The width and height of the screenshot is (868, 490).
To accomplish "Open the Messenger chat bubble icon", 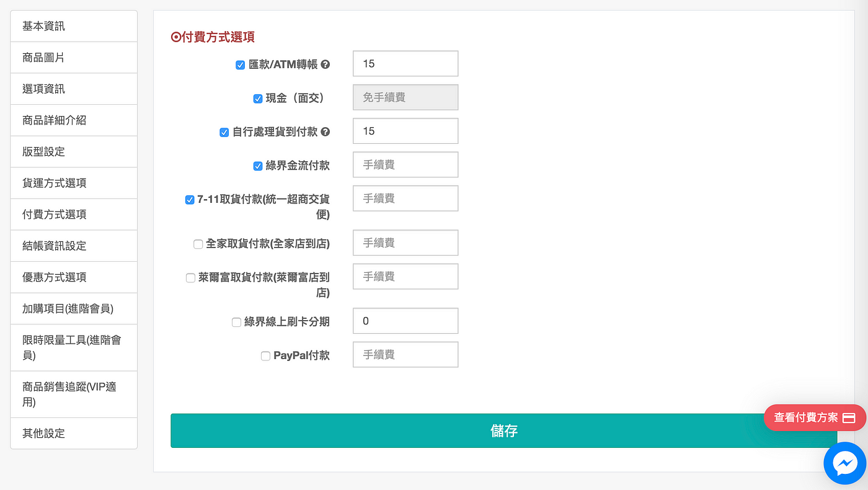I will click(x=845, y=463).
